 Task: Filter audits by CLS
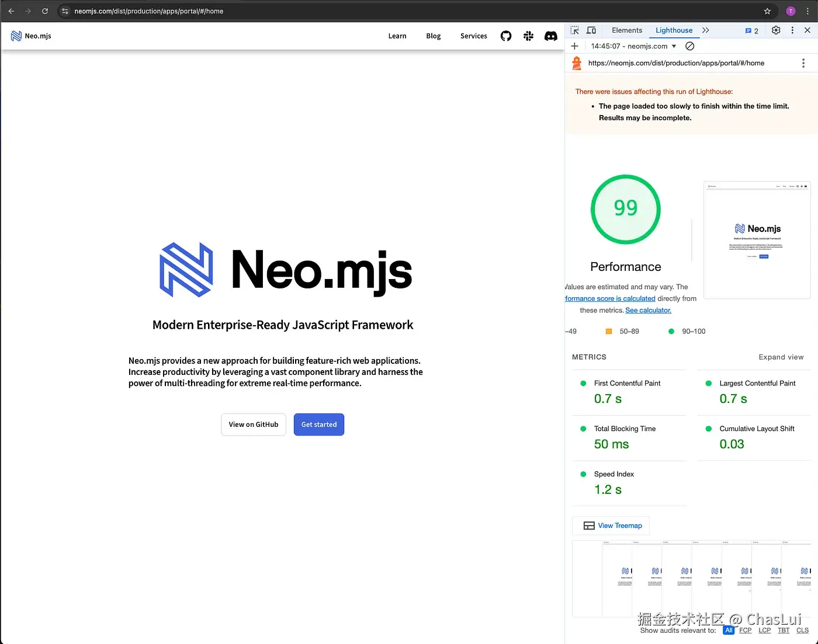coord(803,630)
